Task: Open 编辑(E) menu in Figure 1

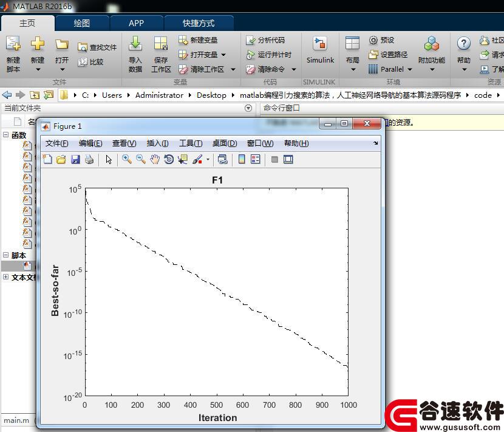Action: coord(90,143)
